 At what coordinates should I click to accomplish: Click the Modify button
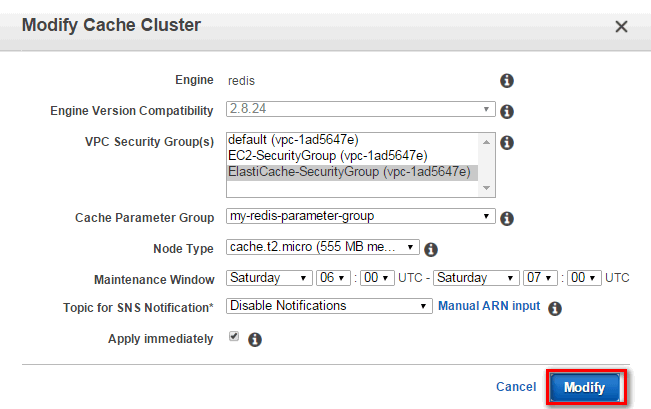click(585, 387)
